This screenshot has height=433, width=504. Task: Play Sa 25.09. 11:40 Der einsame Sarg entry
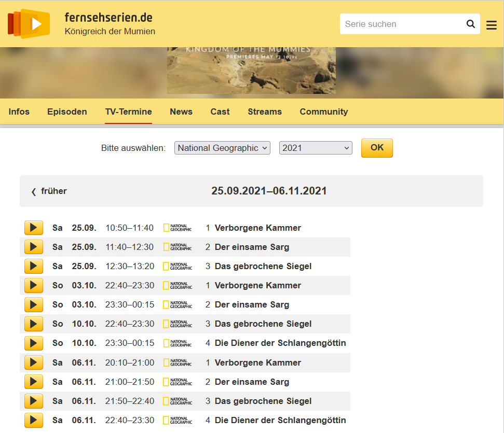click(34, 247)
